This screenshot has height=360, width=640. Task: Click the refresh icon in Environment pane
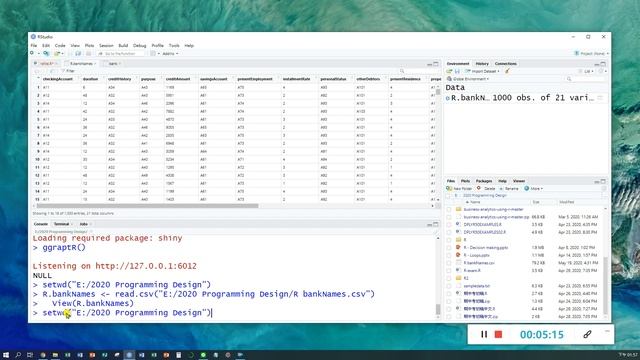pyautogui.click(x=601, y=71)
